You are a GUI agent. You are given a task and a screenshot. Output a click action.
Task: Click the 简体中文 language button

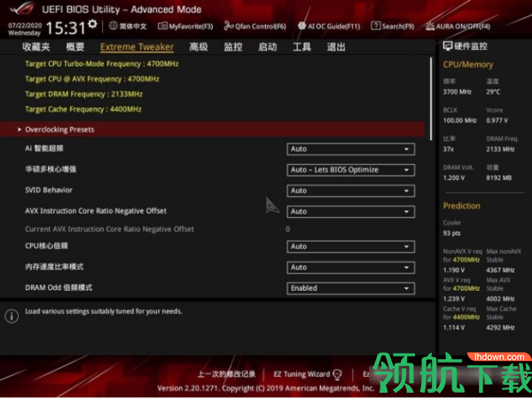click(x=133, y=26)
